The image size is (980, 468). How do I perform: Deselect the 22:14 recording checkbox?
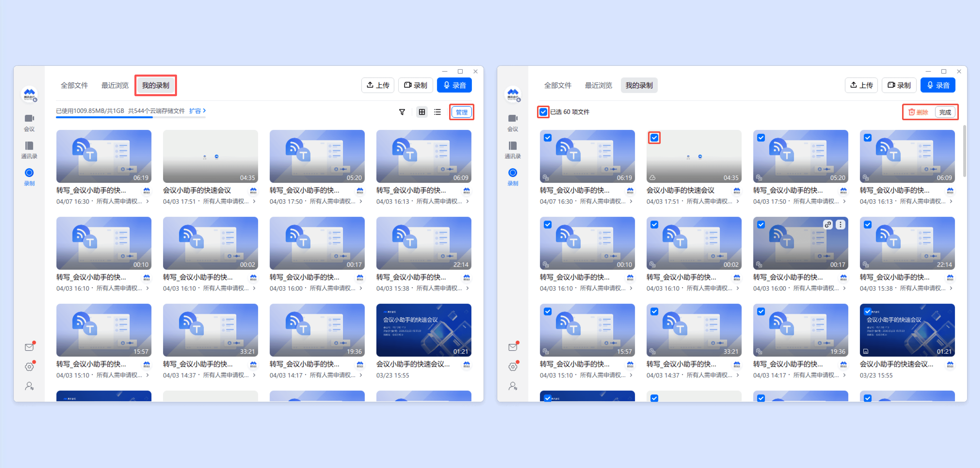tap(867, 225)
